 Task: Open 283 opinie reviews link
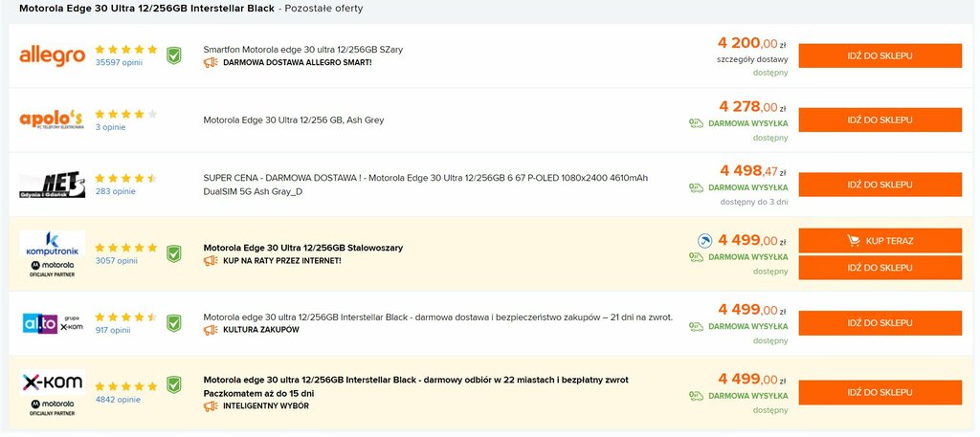tap(116, 191)
